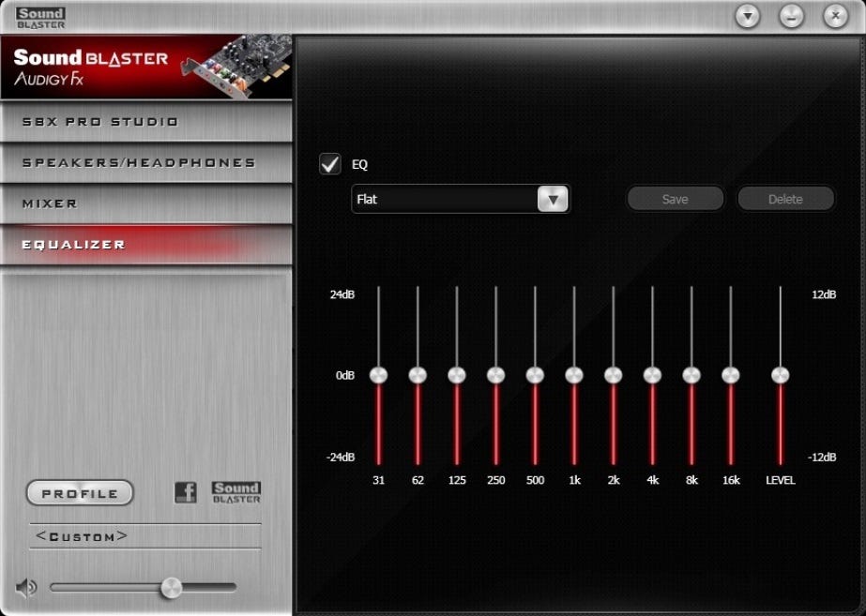
Task: Open the Profile button
Action: (80, 493)
